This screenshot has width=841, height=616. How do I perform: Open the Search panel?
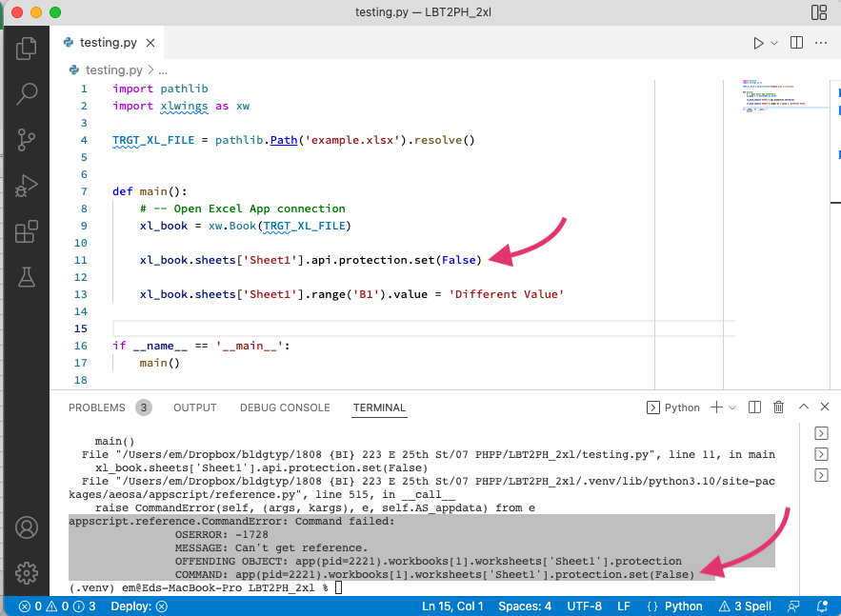[26, 92]
